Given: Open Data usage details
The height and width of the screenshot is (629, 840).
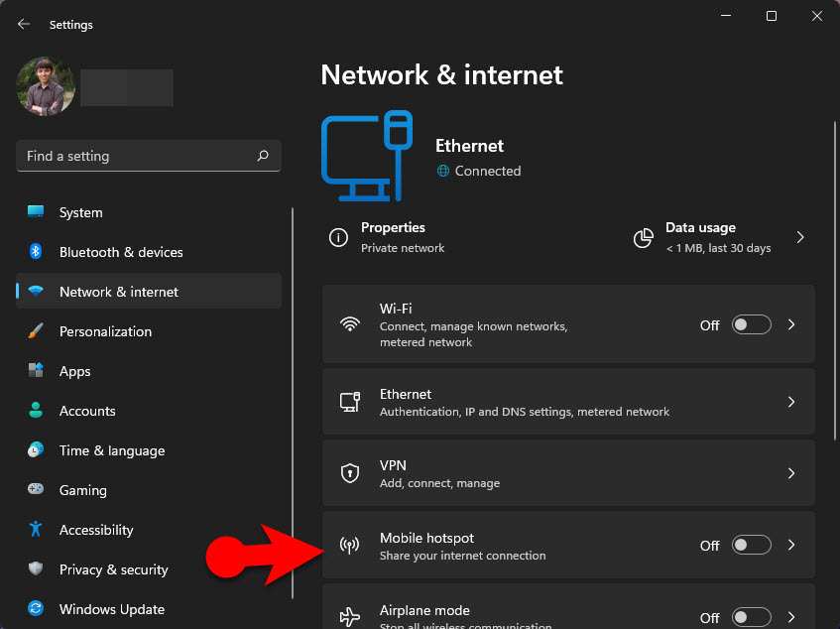Looking at the screenshot, I should (719, 237).
